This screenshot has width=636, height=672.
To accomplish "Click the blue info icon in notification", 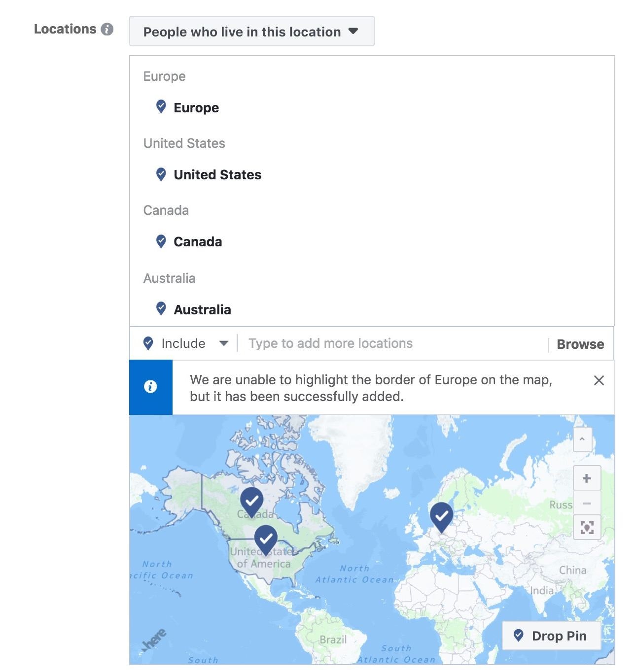I will pyautogui.click(x=150, y=387).
